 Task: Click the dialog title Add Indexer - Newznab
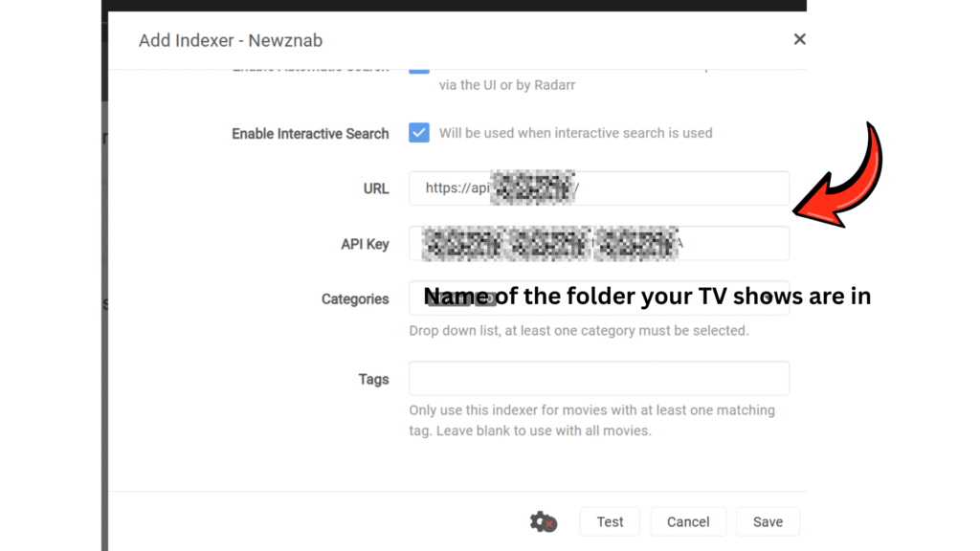[231, 40]
